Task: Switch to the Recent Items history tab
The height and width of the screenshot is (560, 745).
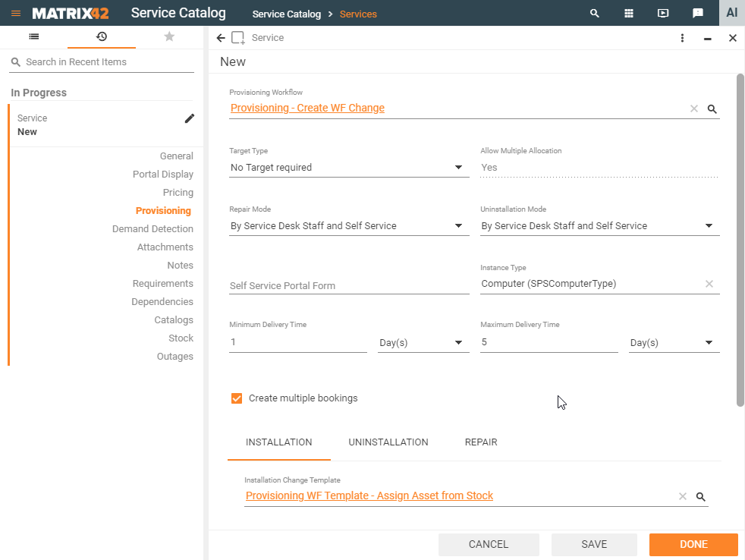Action: click(102, 36)
